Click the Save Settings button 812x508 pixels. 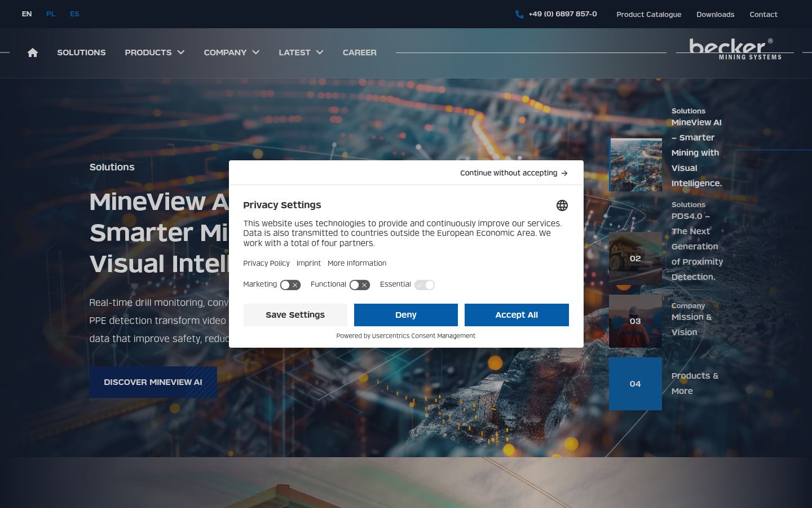click(x=295, y=315)
